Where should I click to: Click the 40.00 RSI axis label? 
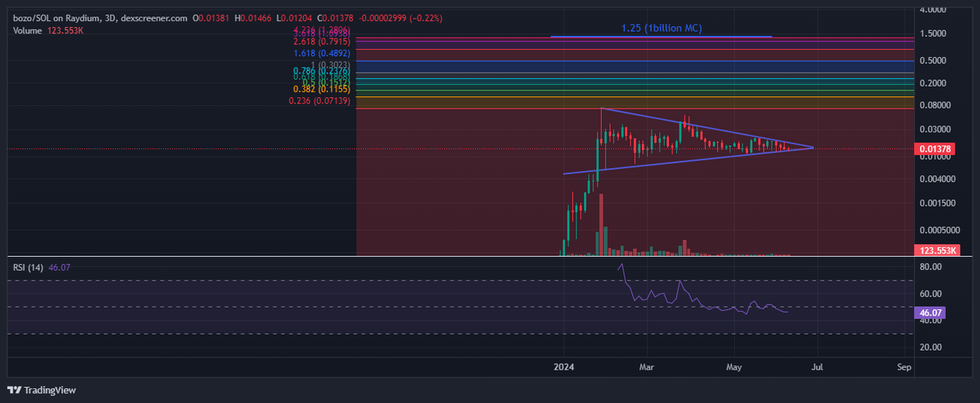(931, 321)
